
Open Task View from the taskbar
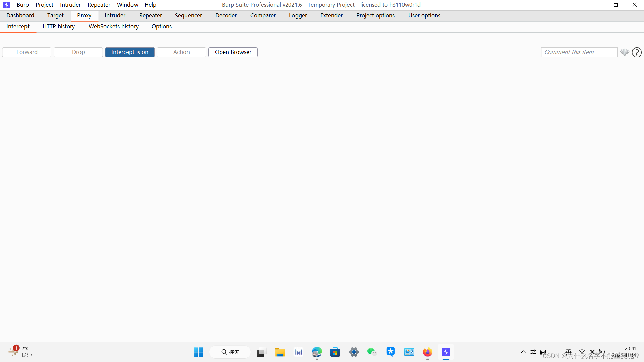pos(261,352)
